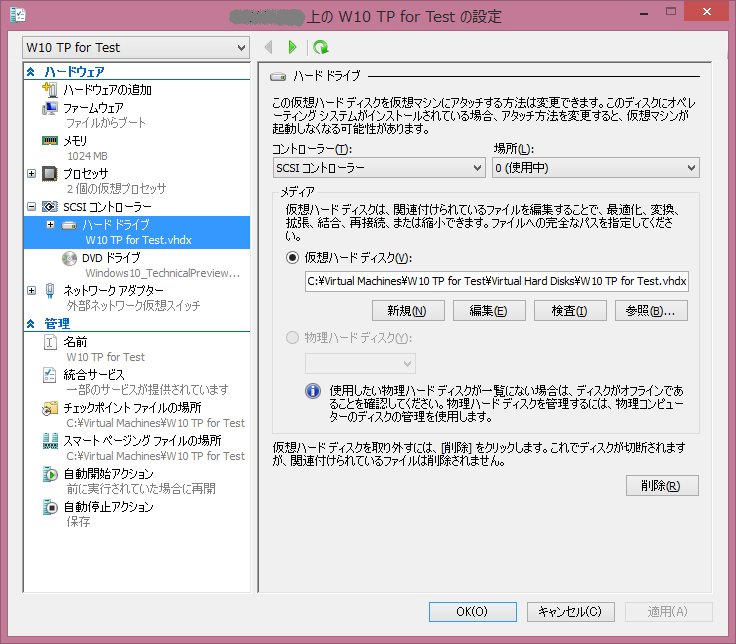
Task: Click the settings window title bar icon
Action: (17, 15)
